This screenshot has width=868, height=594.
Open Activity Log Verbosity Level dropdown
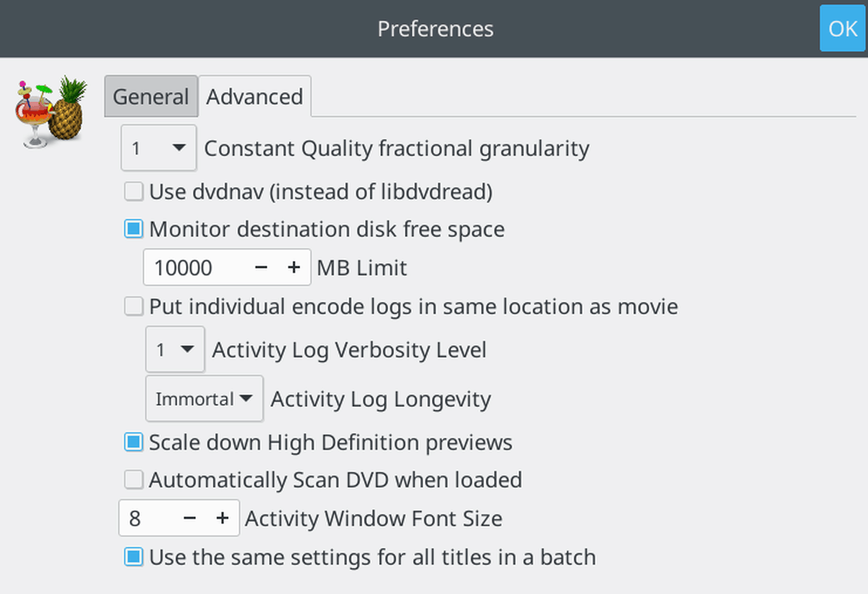pyautogui.click(x=175, y=350)
